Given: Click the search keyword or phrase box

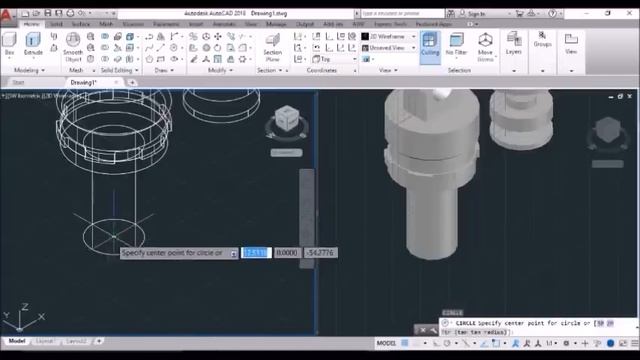Looking at the screenshot, I should tap(402, 13).
